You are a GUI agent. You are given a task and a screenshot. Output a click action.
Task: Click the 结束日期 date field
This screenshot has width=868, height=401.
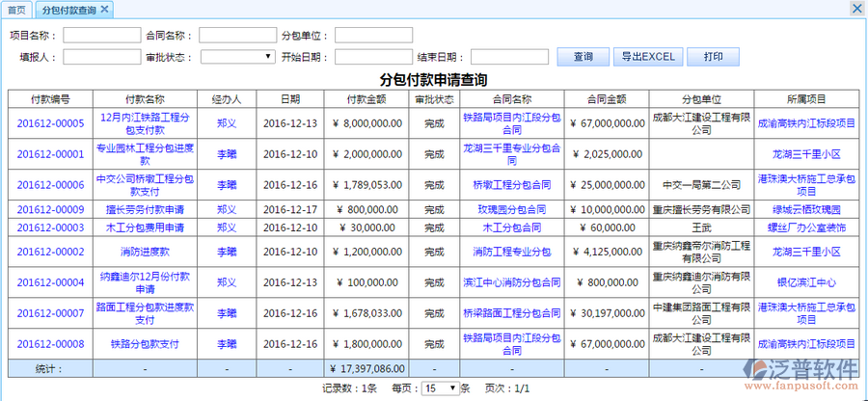509,57
